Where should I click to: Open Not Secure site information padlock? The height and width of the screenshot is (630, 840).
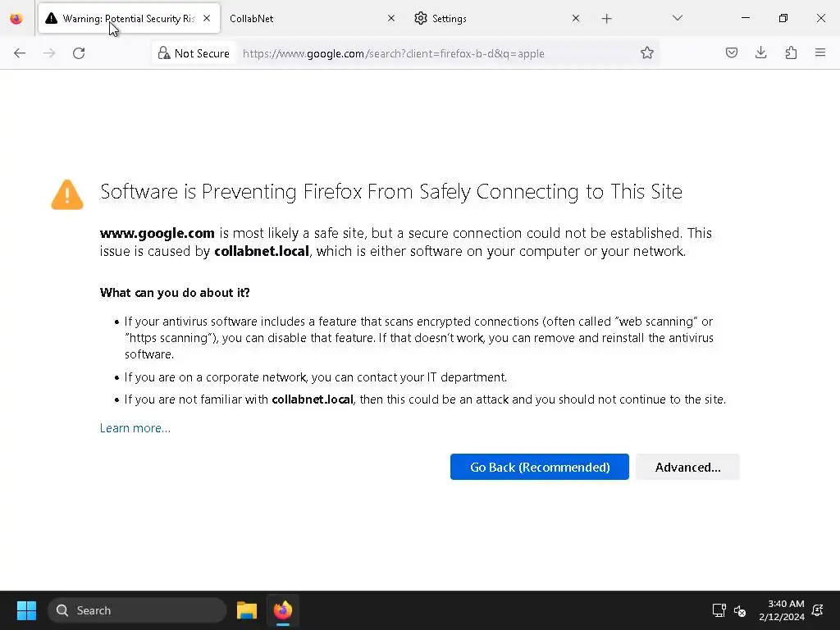point(194,53)
